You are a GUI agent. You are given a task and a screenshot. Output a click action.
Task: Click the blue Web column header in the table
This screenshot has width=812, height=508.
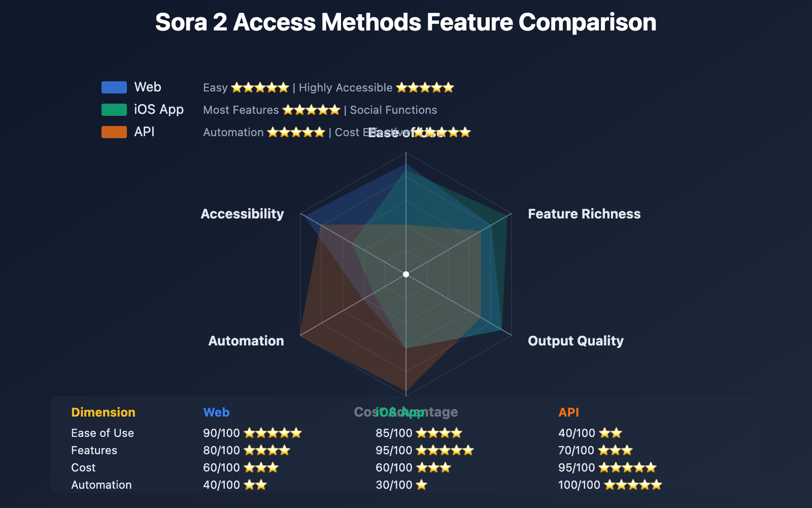[x=216, y=412]
